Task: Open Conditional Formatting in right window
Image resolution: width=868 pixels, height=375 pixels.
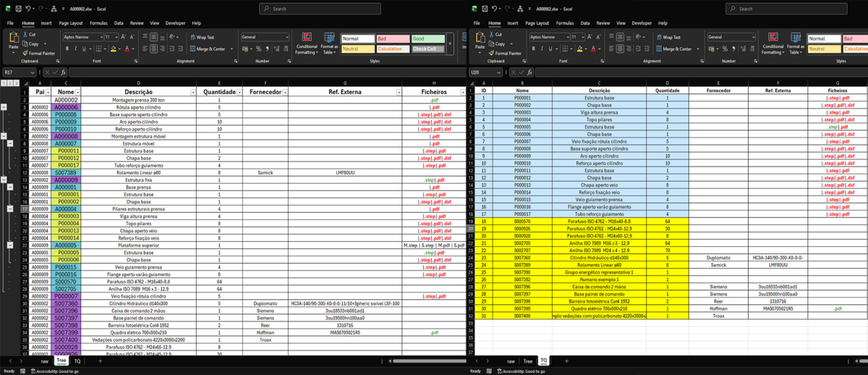Action: (773, 43)
